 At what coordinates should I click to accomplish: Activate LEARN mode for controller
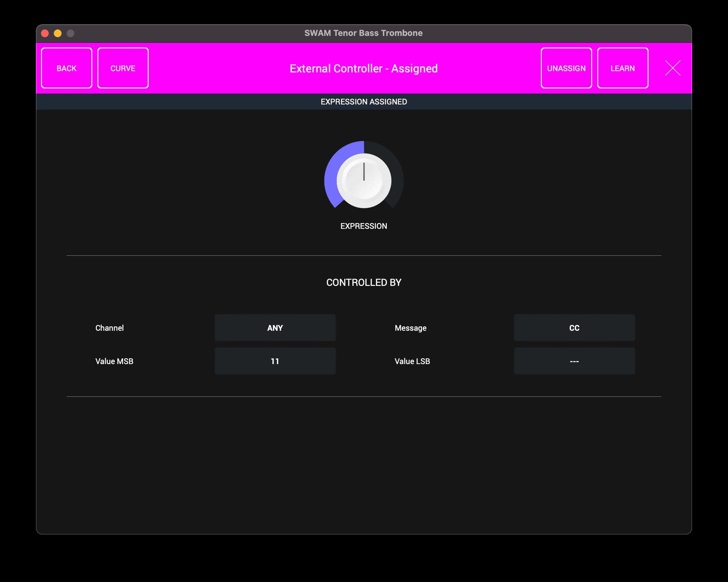point(622,68)
